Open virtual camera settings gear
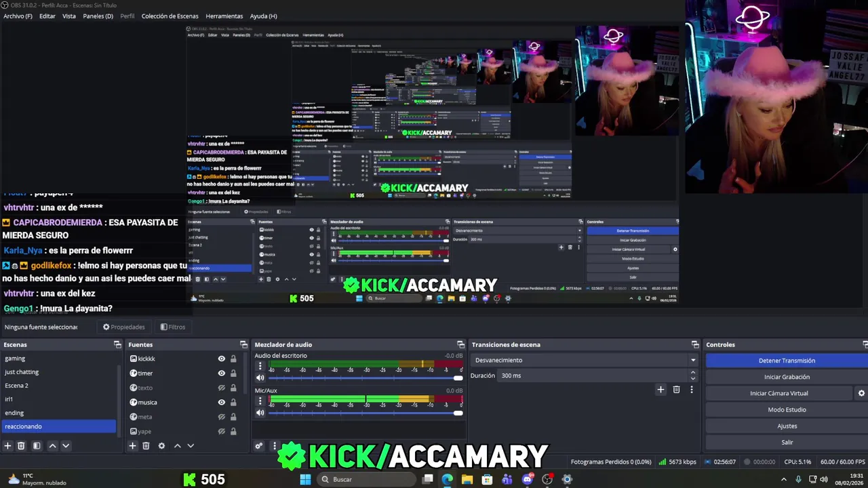The height and width of the screenshot is (488, 868). pos(861,393)
